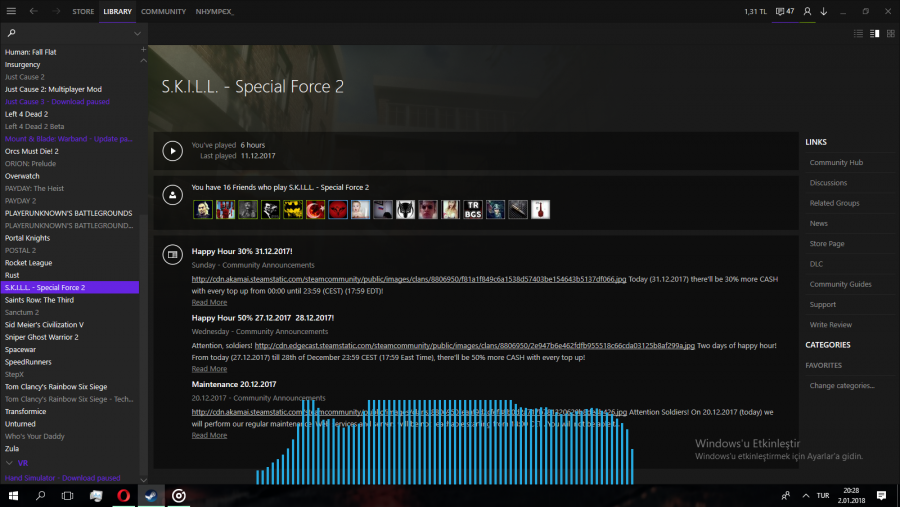Open Windows taskbar search
Screen dimensions: 900x507
coord(40,496)
